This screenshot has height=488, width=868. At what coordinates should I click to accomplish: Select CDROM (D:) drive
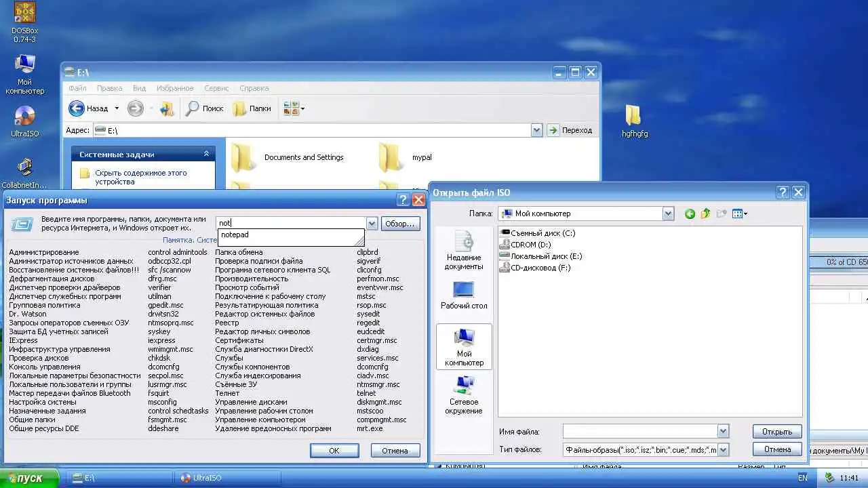[x=525, y=245]
